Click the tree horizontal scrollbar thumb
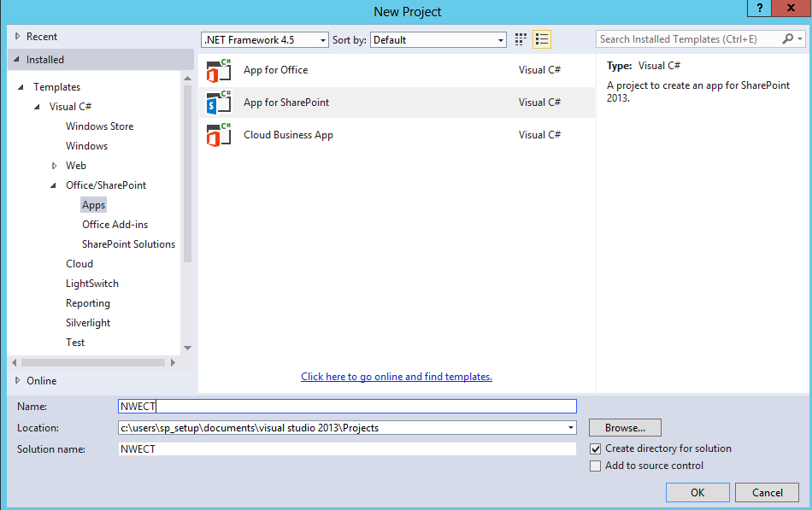812x510 pixels. (93, 363)
